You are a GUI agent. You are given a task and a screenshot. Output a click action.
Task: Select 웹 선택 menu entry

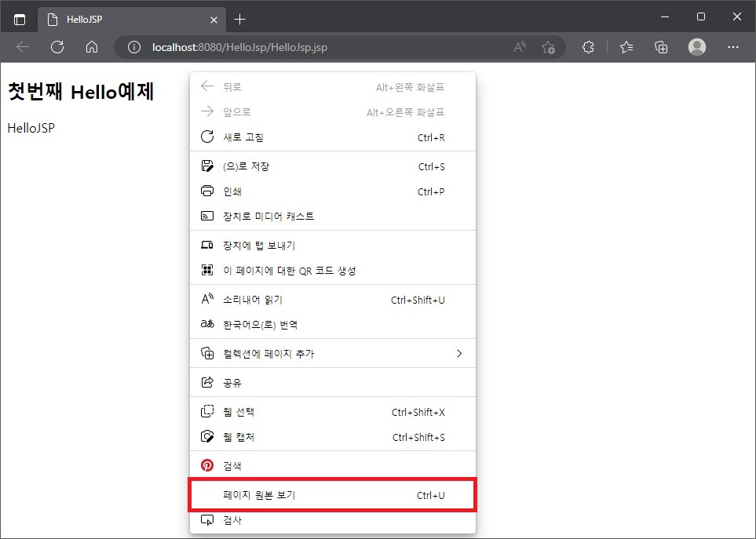click(333, 412)
